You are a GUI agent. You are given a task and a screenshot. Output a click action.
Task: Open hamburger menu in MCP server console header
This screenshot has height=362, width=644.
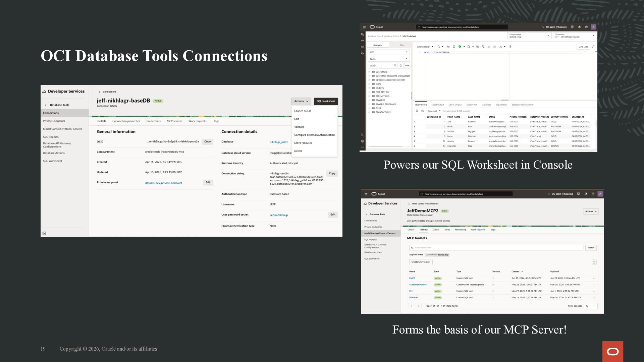tap(366, 194)
